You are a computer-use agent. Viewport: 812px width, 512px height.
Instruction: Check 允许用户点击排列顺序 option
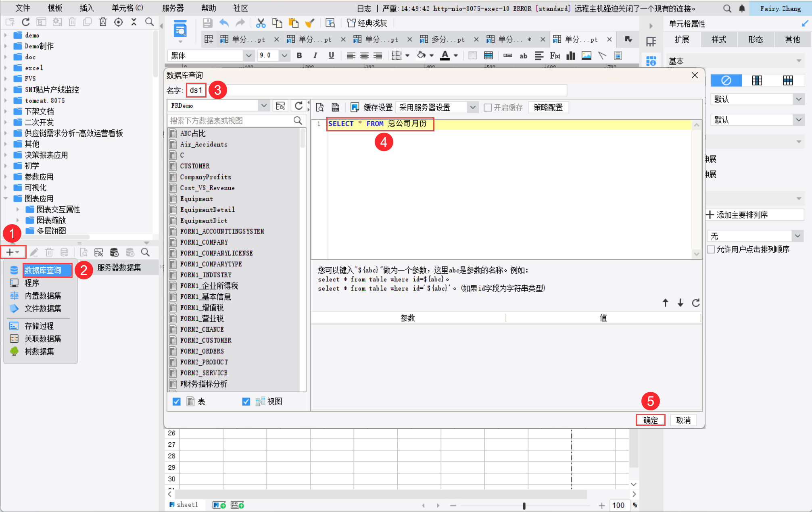pos(711,250)
